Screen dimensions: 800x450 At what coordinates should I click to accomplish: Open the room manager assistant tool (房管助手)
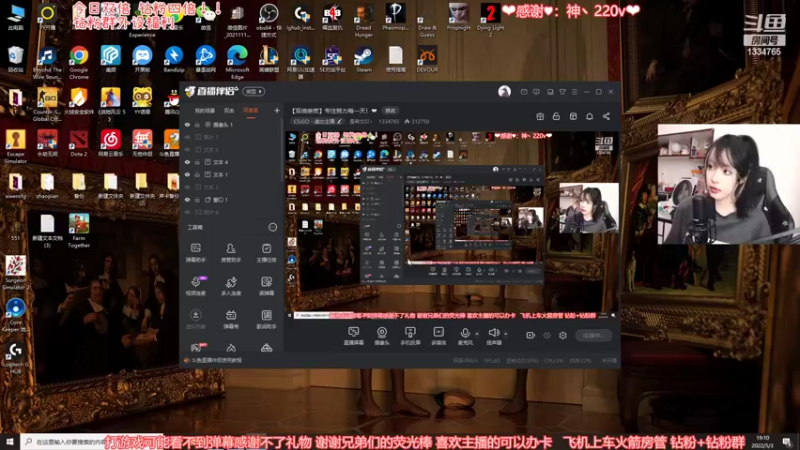[x=231, y=253]
